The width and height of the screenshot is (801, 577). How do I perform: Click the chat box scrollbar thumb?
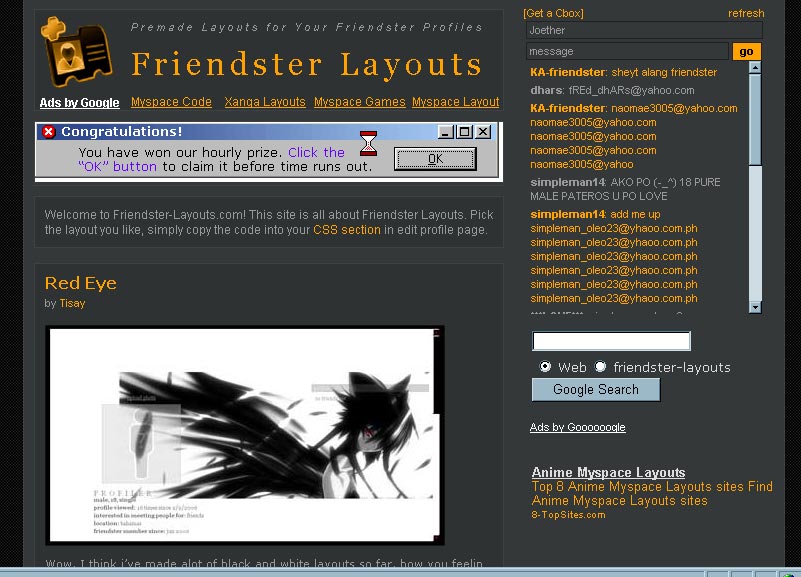coord(755,120)
